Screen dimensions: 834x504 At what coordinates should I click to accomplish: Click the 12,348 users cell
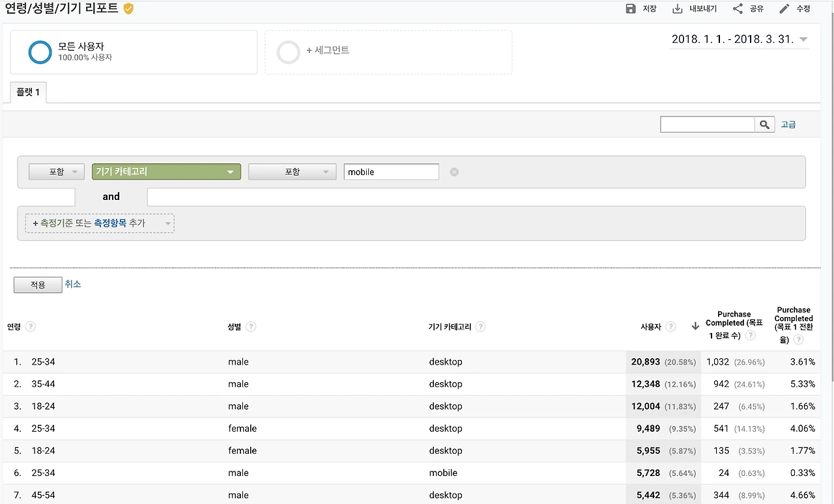click(x=663, y=384)
